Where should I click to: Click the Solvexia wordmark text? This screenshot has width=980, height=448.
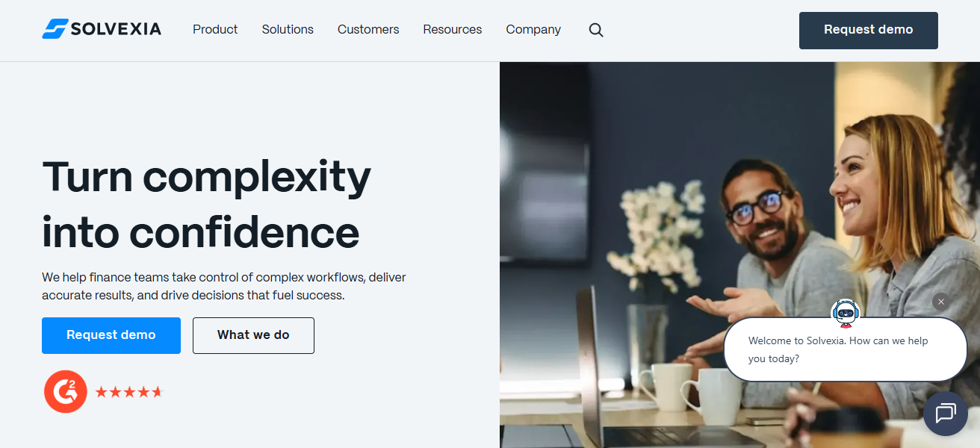point(116,29)
